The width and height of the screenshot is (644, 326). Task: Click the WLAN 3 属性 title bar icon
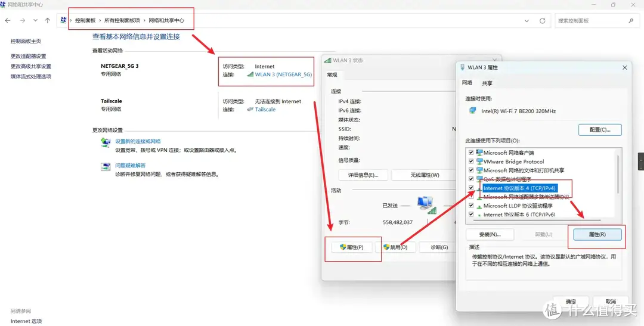463,67
